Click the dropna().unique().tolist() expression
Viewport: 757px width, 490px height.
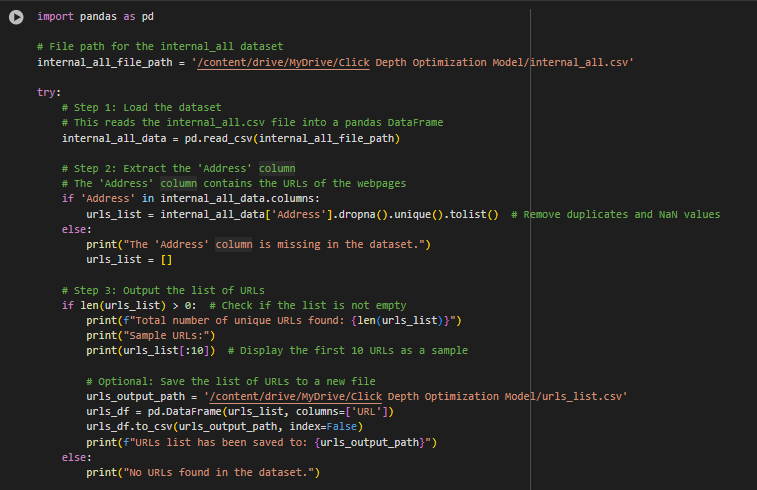coord(418,214)
